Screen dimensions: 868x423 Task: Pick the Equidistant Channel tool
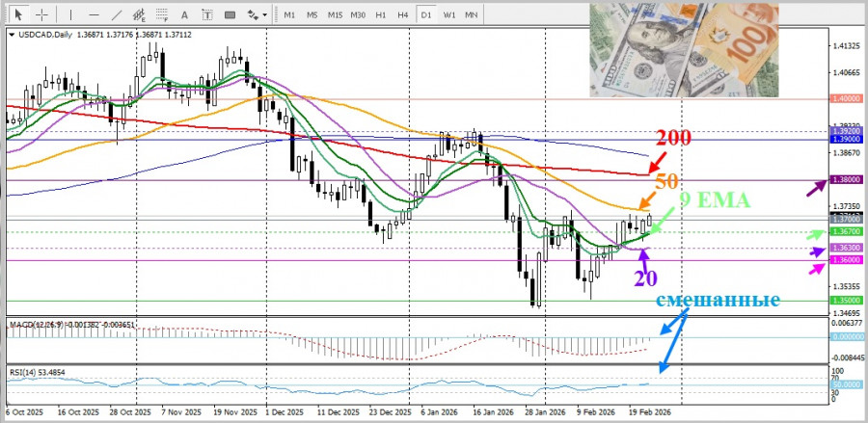(x=140, y=14)
